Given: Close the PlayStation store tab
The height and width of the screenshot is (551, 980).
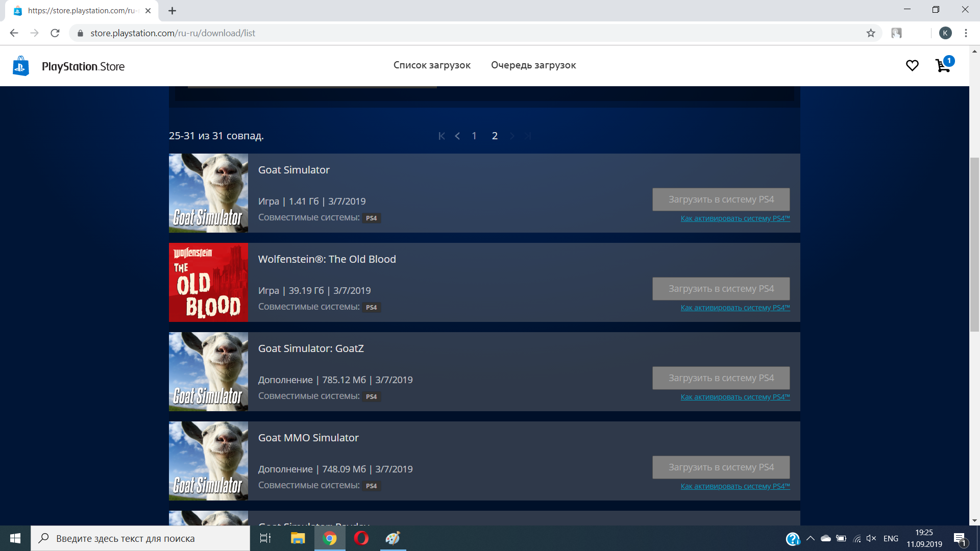Looking at the screenshot, I should point(148,11).
